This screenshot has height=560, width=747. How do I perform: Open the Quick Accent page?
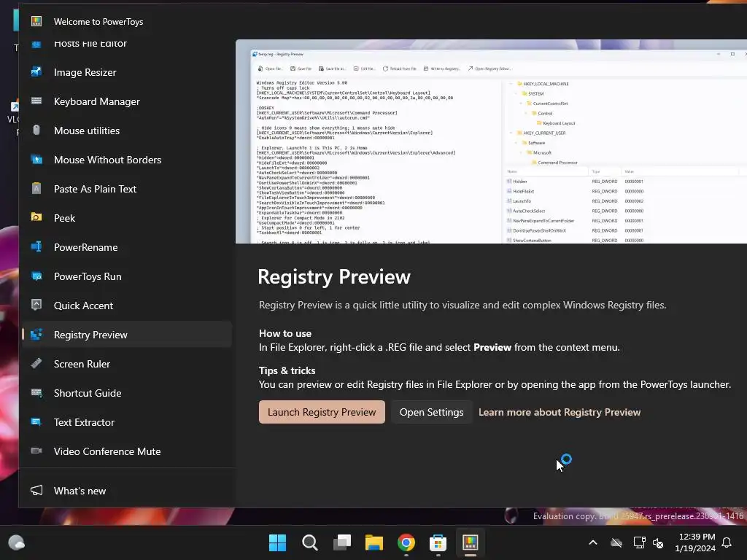tap(127, 306)
